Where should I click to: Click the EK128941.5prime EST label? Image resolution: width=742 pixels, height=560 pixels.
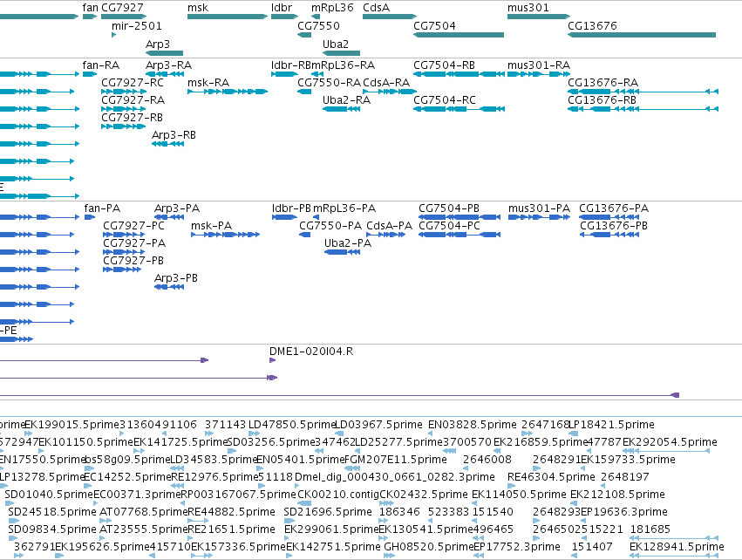pos(677,547)
